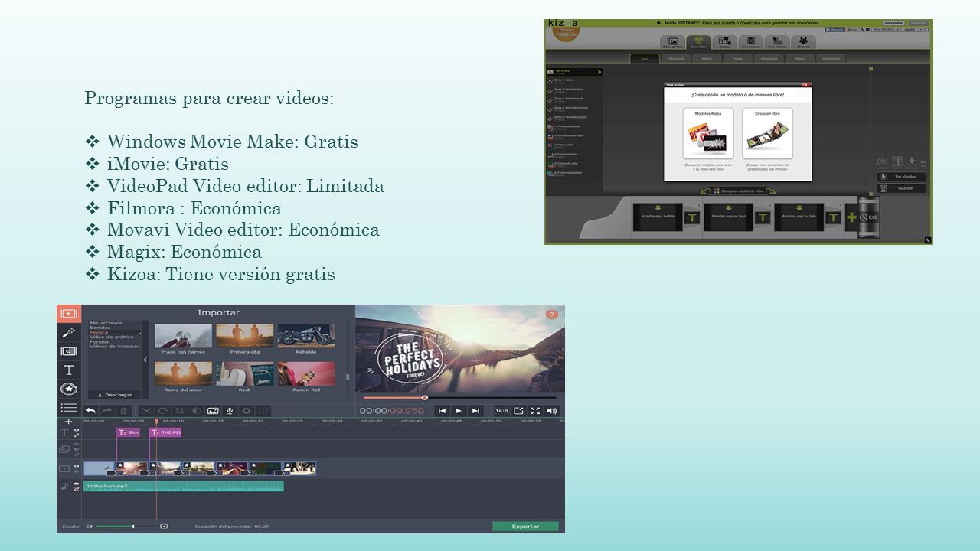Select the Bloo title clip on the timeline
The height and width of the screenshot is (551, 980).
129,432
